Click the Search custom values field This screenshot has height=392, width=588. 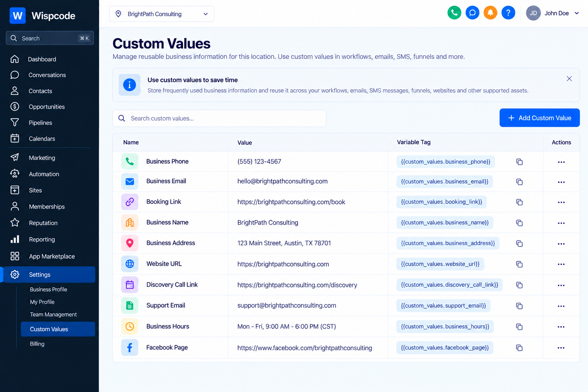click(219, 118)
